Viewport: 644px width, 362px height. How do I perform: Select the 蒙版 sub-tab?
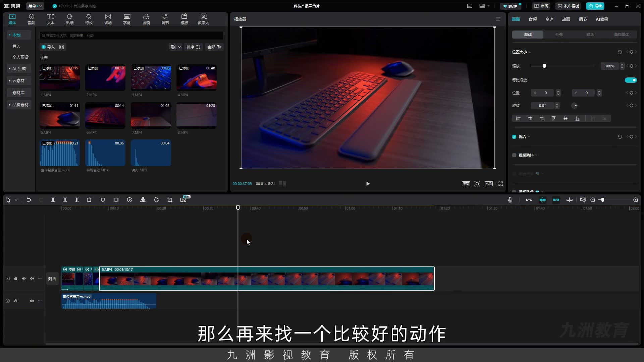590,35
